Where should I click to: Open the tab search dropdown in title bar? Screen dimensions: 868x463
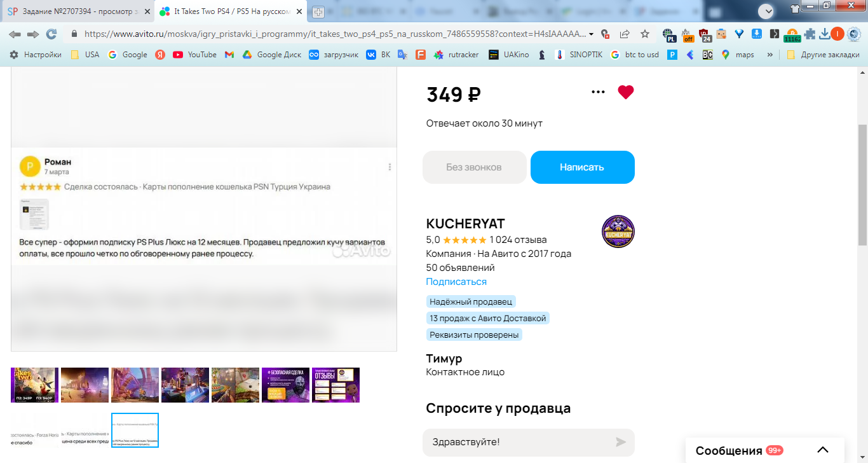coord(767,11)
